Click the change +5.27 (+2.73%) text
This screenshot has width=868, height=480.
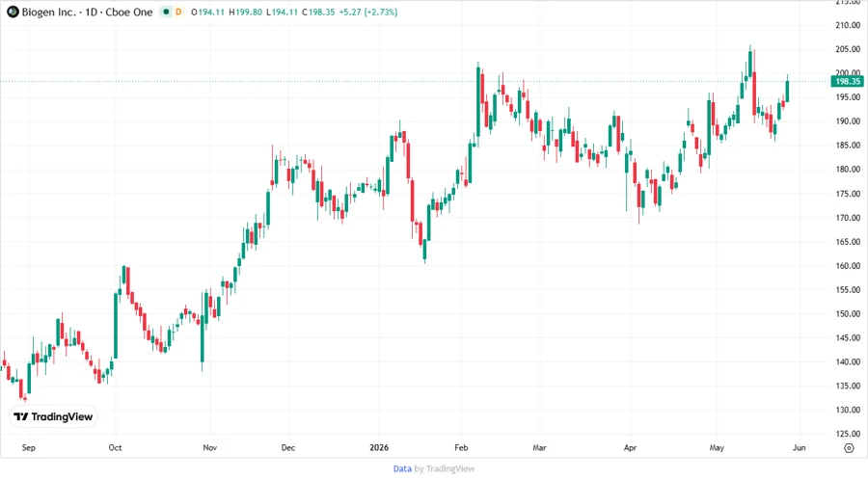pos(368,12)
